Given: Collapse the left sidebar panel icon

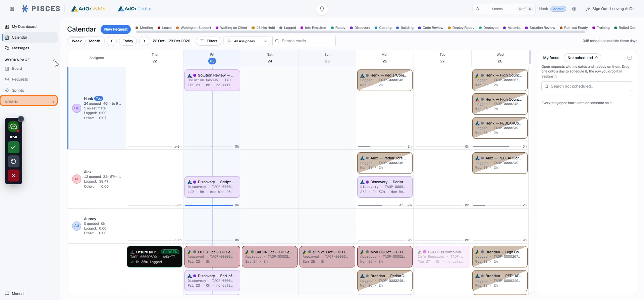Looking at the screenshot, I should click(12, 9).
